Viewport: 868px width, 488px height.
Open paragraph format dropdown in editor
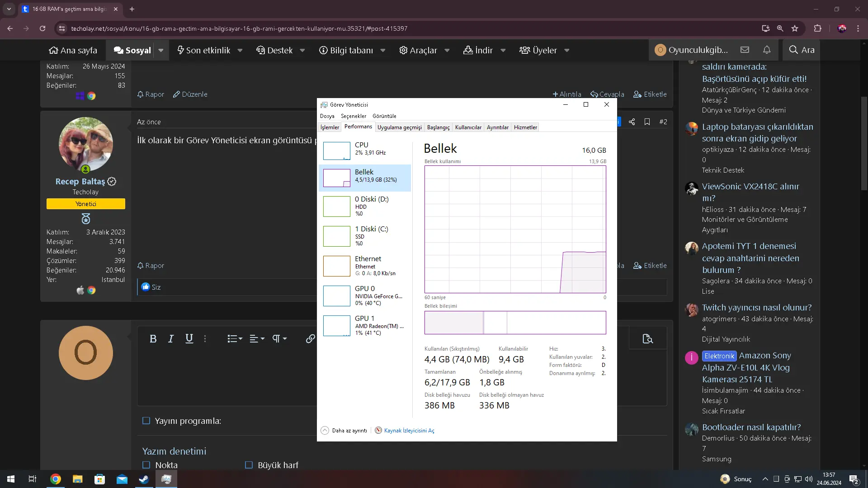279,339
